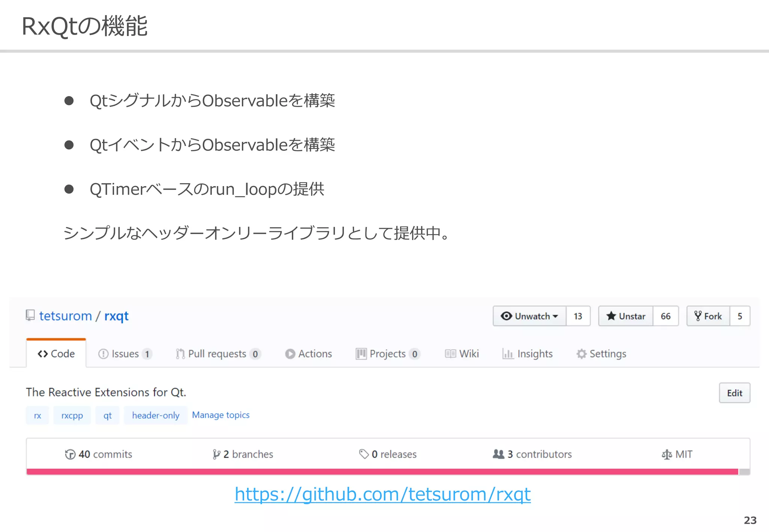The image size is (769, 532).
Task: Click the Pull requests branch icon
Action: coord(180,354)
